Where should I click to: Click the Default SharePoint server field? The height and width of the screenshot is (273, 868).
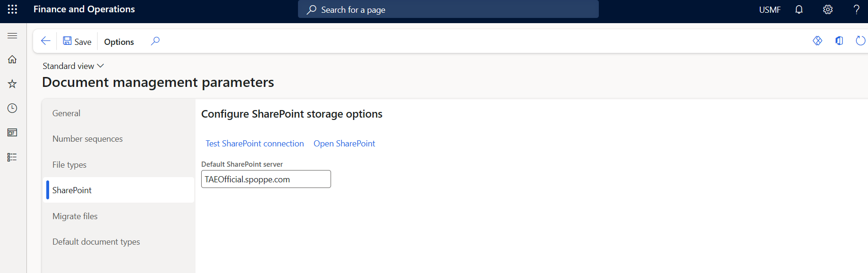click(265, 179)
